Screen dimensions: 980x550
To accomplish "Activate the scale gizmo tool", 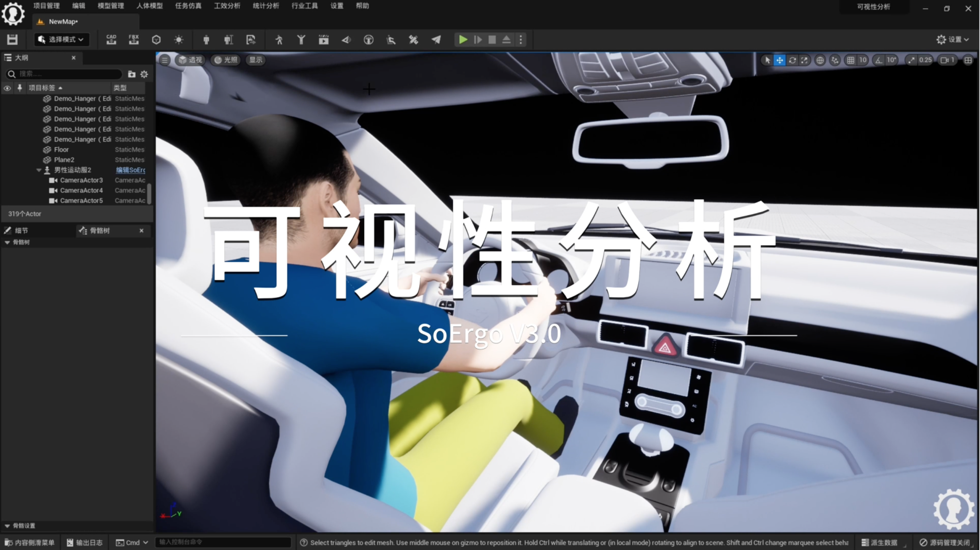I will point(804,60).
